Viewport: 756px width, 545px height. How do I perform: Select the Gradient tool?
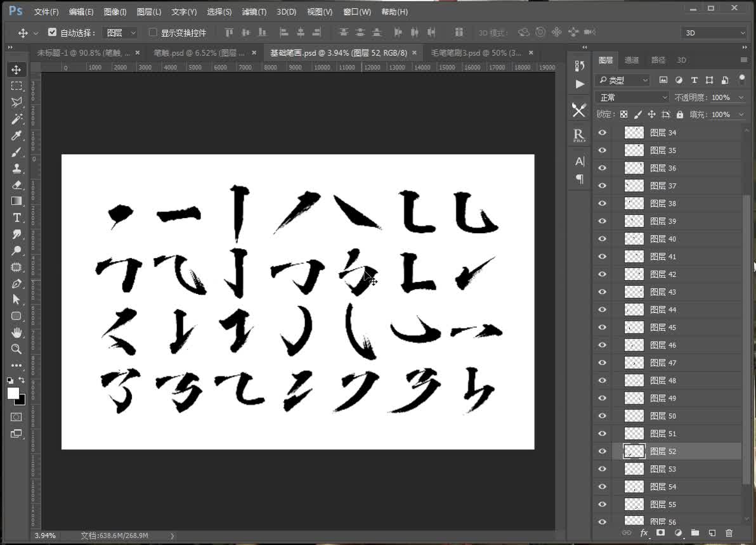16,201
